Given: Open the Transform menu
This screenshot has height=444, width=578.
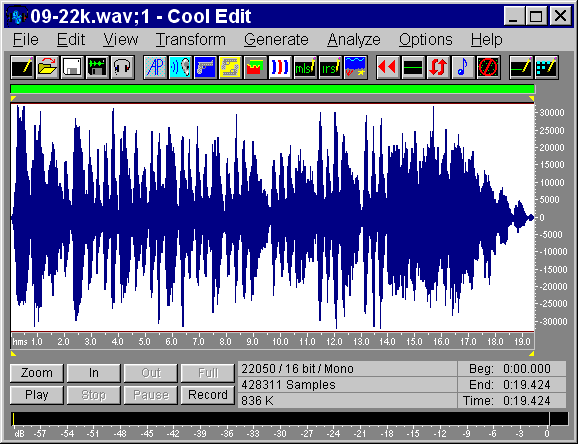Looking at the screenshot, I should [x=191, y=39].
